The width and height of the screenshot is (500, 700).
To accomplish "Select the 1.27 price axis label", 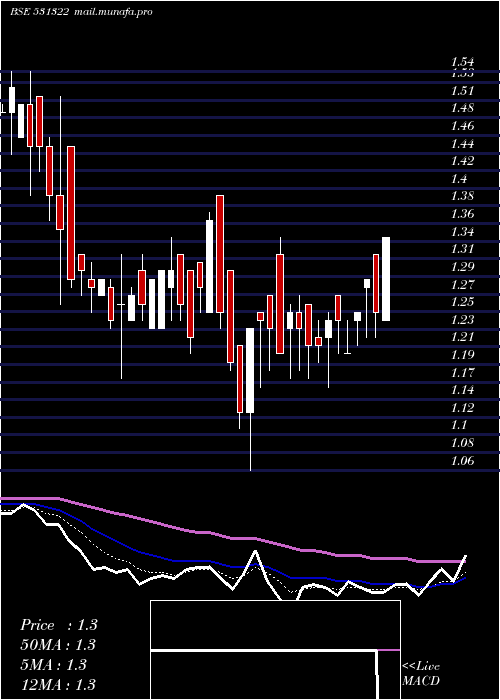I will pos(462,284).
